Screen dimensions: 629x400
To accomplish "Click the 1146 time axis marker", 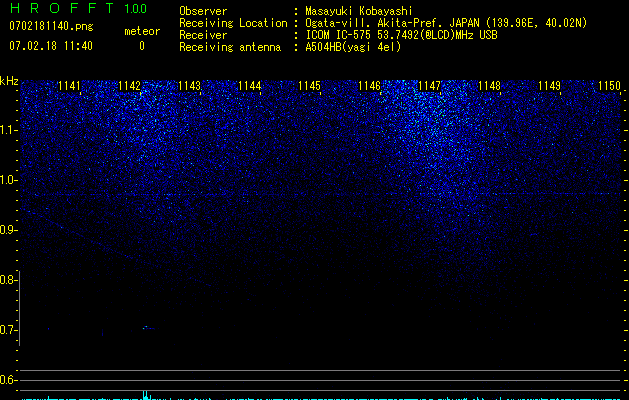I will tap(369, 85).
